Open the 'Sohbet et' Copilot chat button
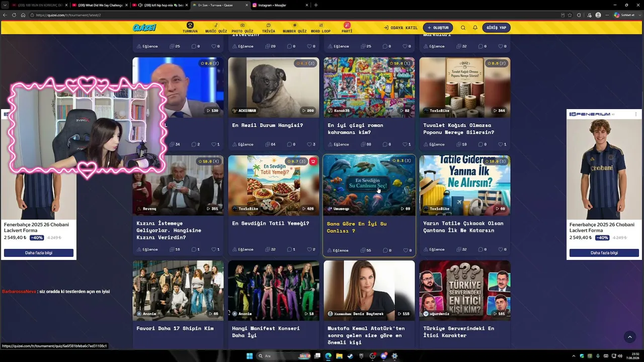Screen dimensions: 644x362 pyautogui.click(x=624, y=15)
